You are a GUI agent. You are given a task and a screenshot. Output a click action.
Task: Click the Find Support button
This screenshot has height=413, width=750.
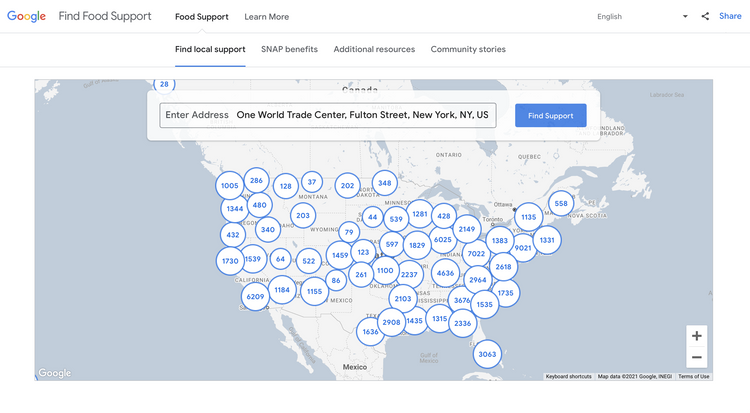[551, 115]
